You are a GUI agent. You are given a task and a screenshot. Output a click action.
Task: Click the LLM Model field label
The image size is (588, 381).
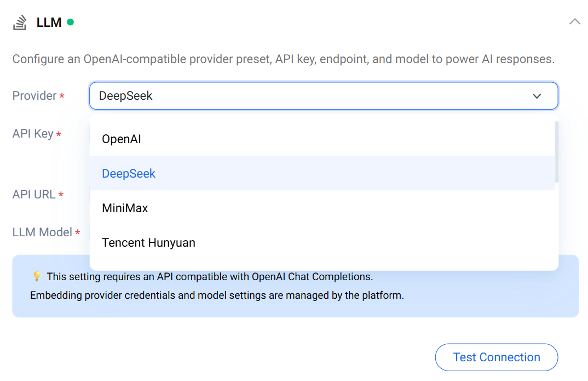point(42,232)
